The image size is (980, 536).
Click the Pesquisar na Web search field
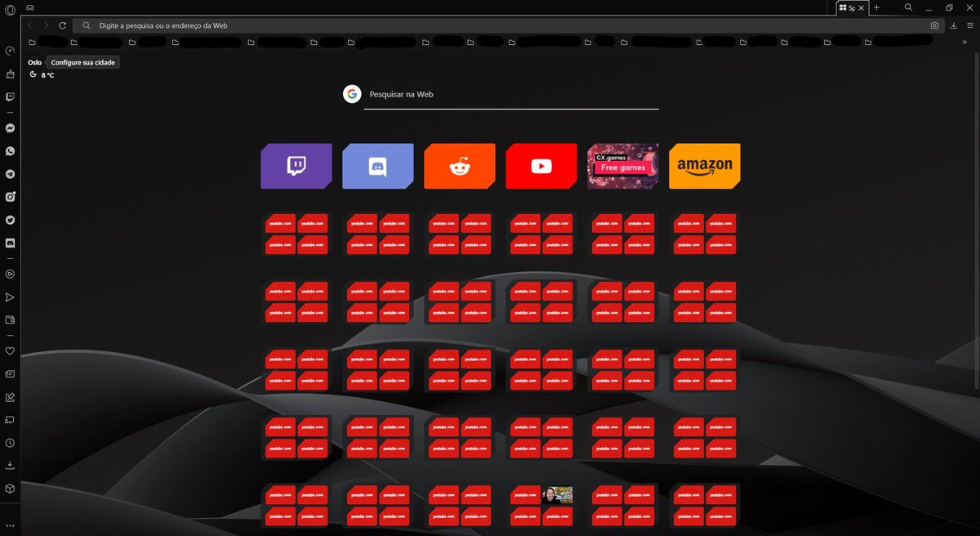click(511, 95)
